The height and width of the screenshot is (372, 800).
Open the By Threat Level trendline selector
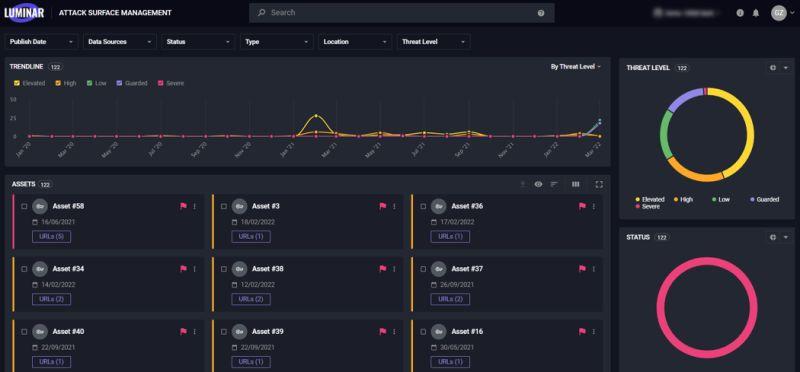point(576,66)
